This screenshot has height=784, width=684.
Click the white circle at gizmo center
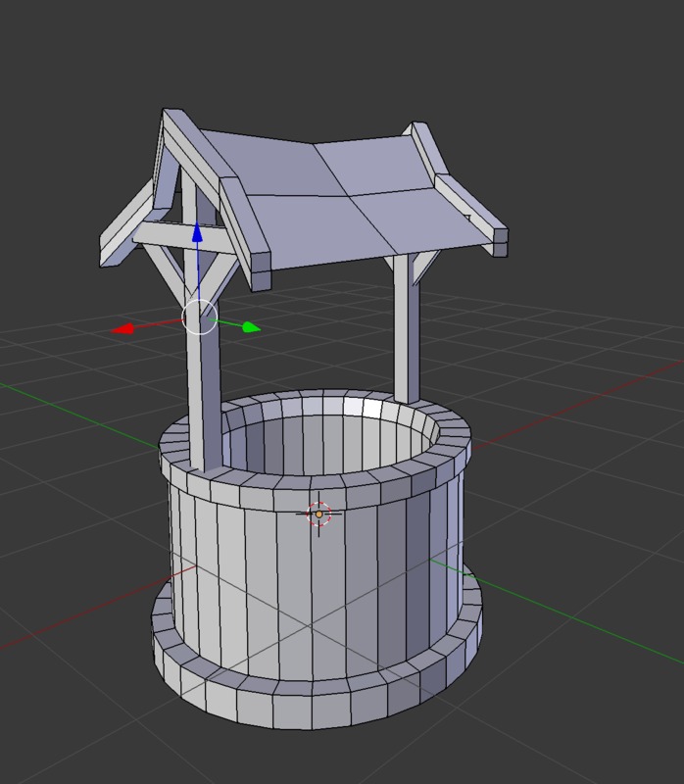click(x=200, y=317)
